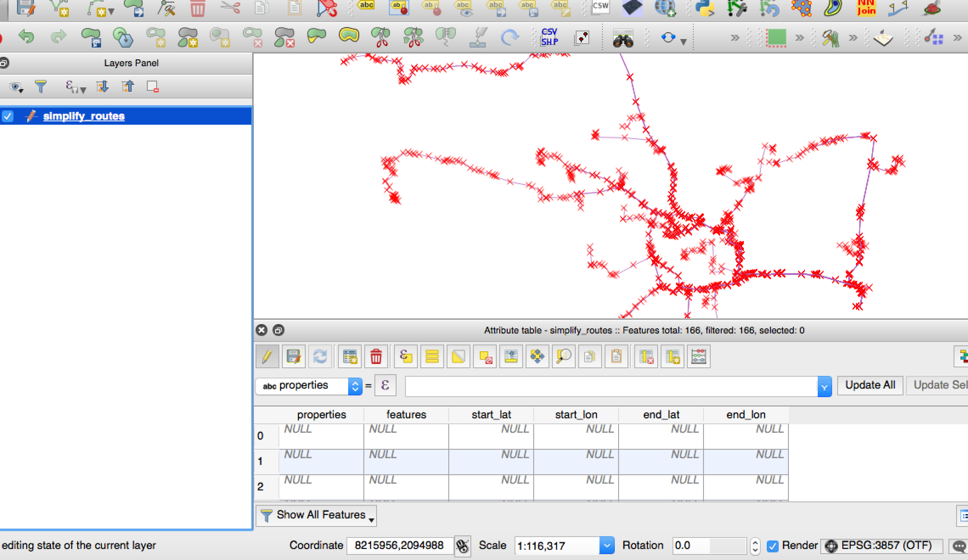Toggle extents display icon beside Coordinate field

coord(462,546)
